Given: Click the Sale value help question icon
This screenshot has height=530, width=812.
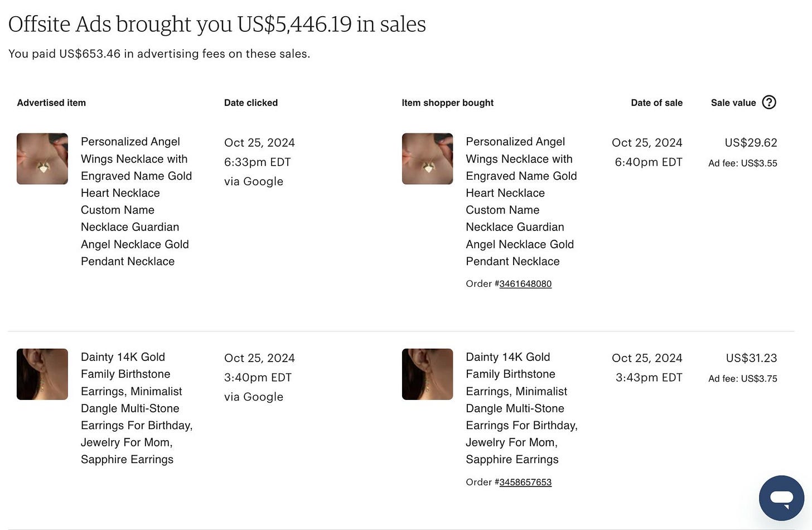Looking at the screenshot, I should coord(769,102).
